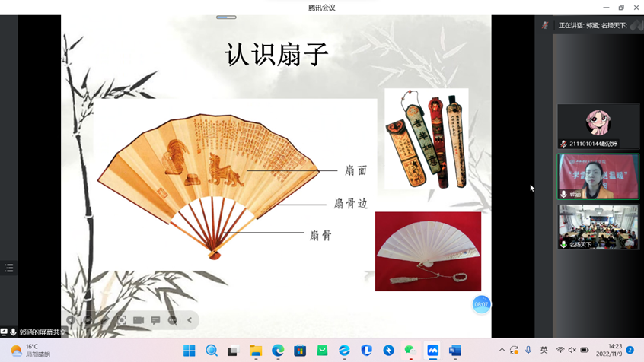The width and height of the screenshot is (644, 362).
Task: Click the muted speaker icon beside 正在讲话
Action: (545, 25)
